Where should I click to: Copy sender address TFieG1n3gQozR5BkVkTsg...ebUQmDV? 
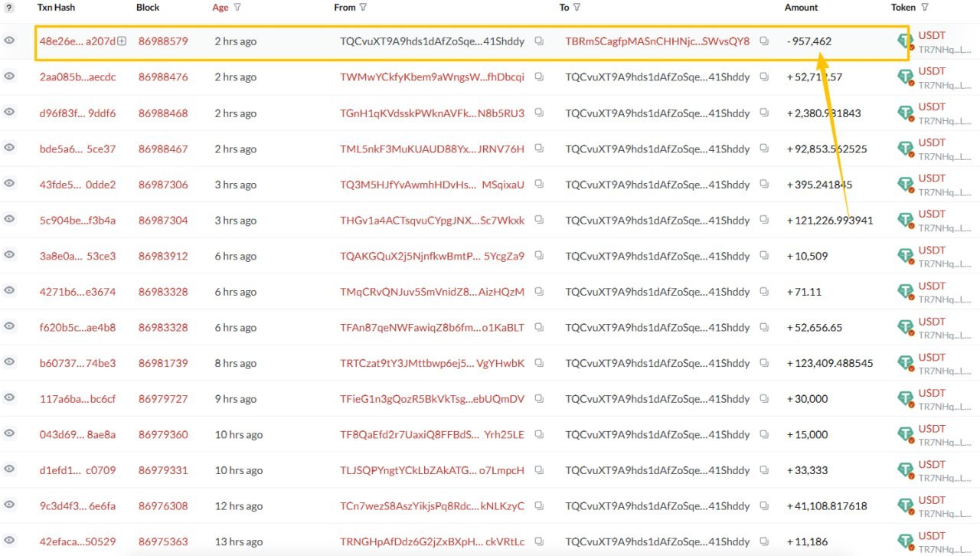[539, 398]
